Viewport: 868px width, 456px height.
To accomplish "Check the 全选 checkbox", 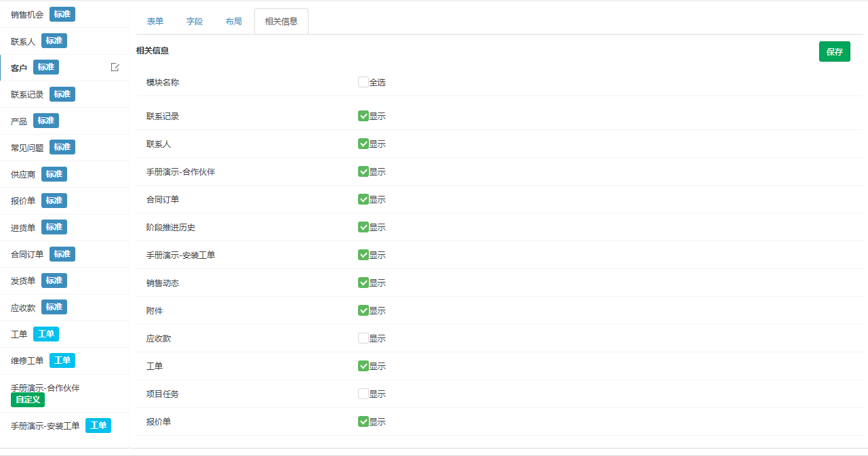I will 363,82.
